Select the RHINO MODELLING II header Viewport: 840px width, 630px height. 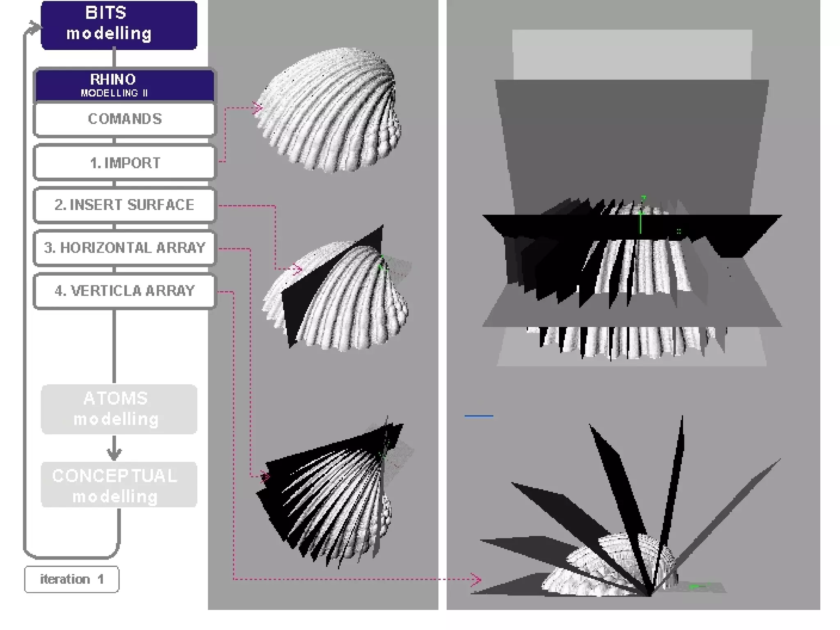(x=125, y=85)
